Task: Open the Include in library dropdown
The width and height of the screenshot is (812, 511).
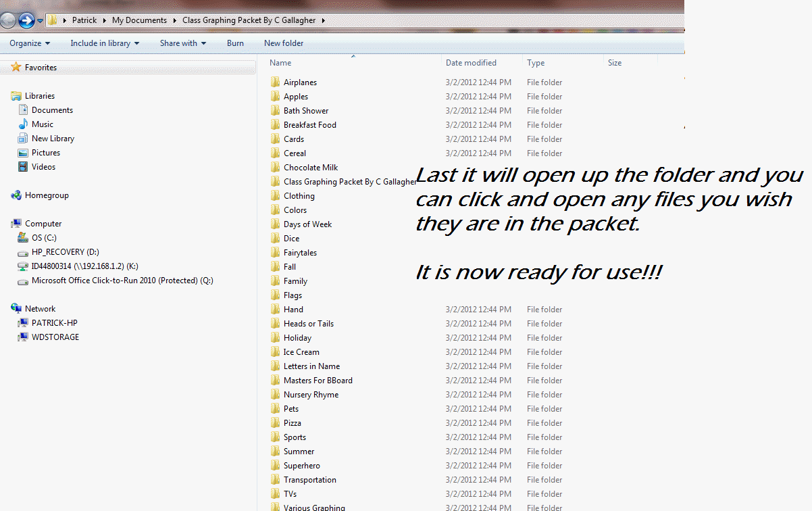Action: [105, 43]
